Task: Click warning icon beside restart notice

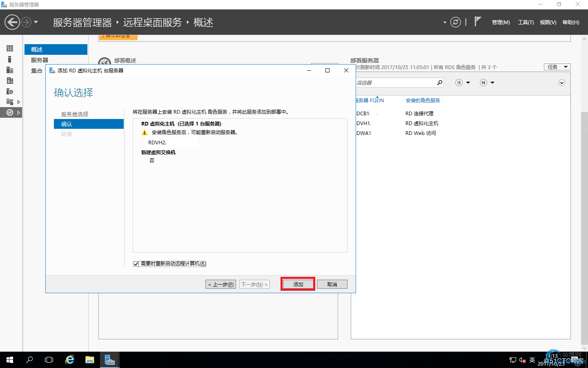Action: click(145, 132)
